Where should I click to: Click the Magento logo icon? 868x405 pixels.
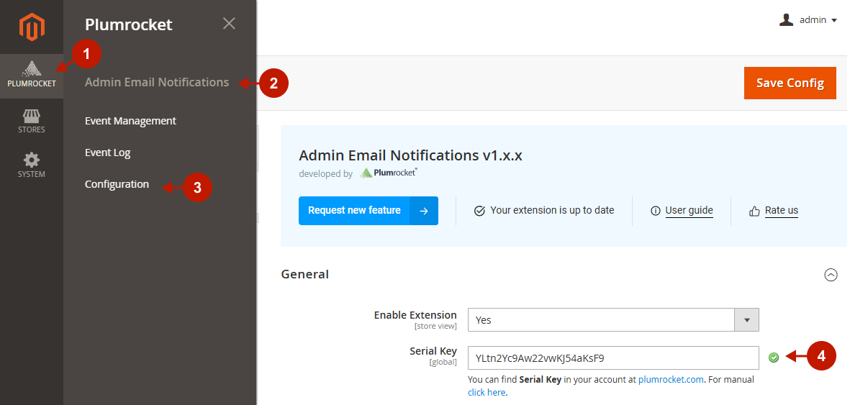(x=32, y=27)
